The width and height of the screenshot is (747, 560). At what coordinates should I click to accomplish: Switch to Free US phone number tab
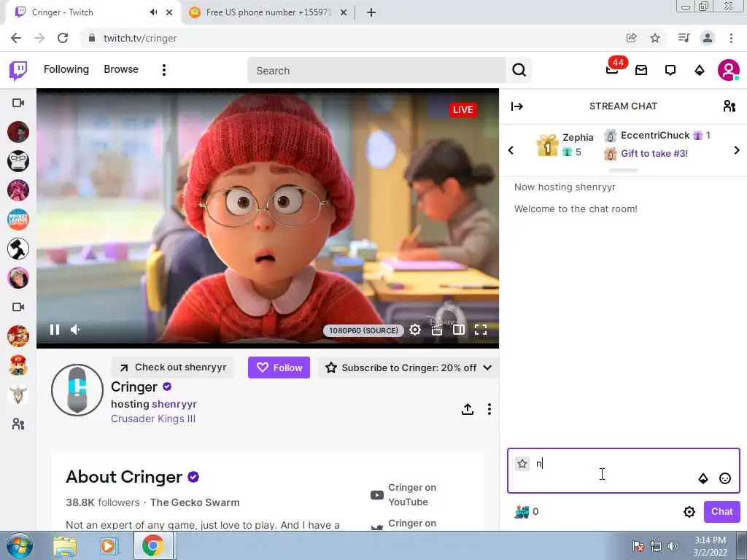click(x=268, y=12)
